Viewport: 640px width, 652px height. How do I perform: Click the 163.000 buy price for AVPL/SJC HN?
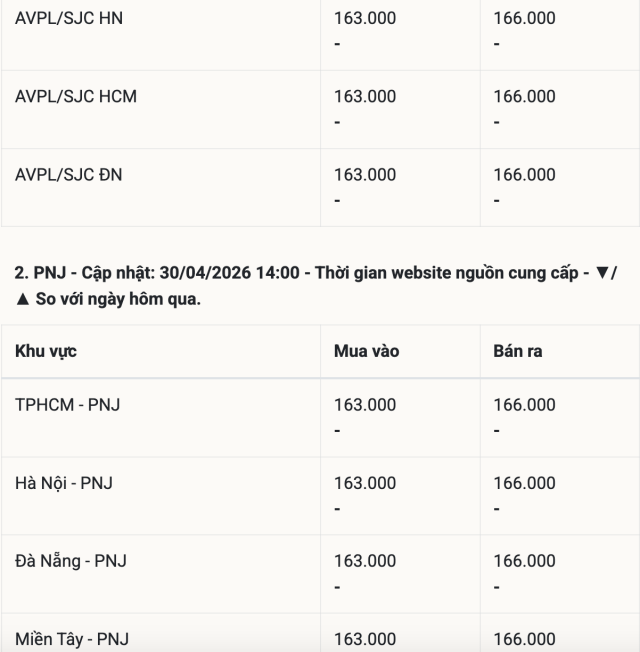tap(365, 19)
